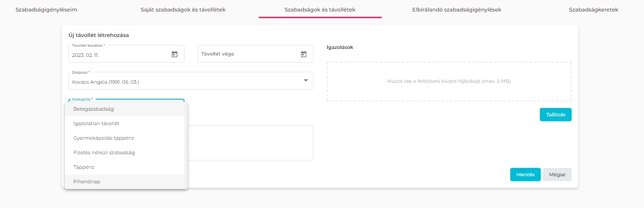The image size is (644, 208).
Task: Expand the Dolgozó dropdown arrow
Action: (x=305, y=81)
